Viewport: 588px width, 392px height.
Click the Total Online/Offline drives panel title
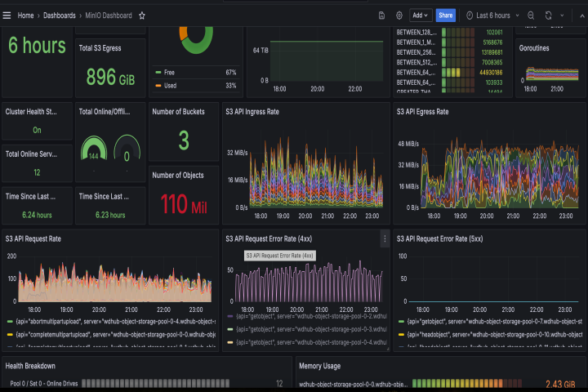click(x=105, y=112)
